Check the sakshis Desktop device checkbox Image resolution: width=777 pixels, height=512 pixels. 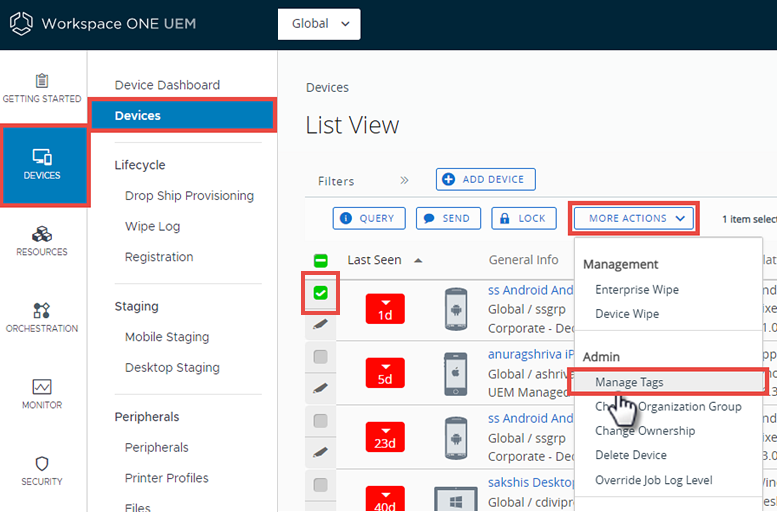coord(321,484)
